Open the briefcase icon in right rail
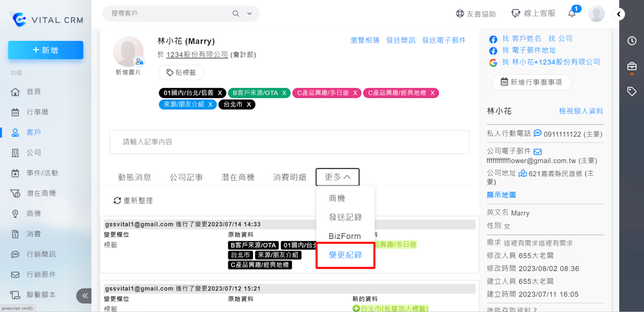 tap(632, 66)
